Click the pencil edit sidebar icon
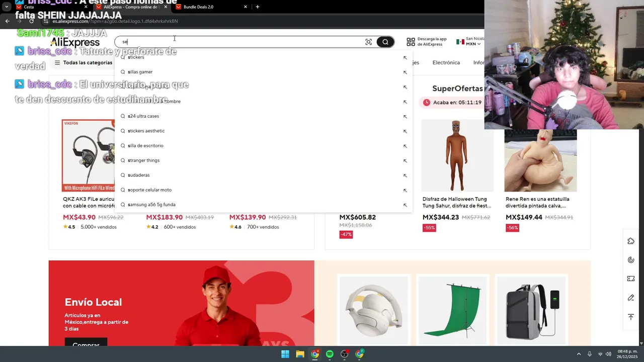Screen dimensions: 644x362 (631, 298)
